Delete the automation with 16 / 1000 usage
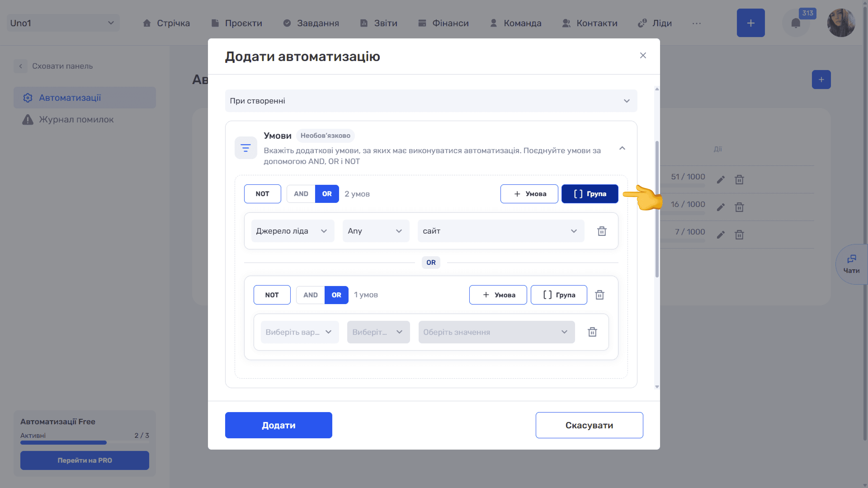The width and height of the screenshot is (868, 488). pos(739,207)
